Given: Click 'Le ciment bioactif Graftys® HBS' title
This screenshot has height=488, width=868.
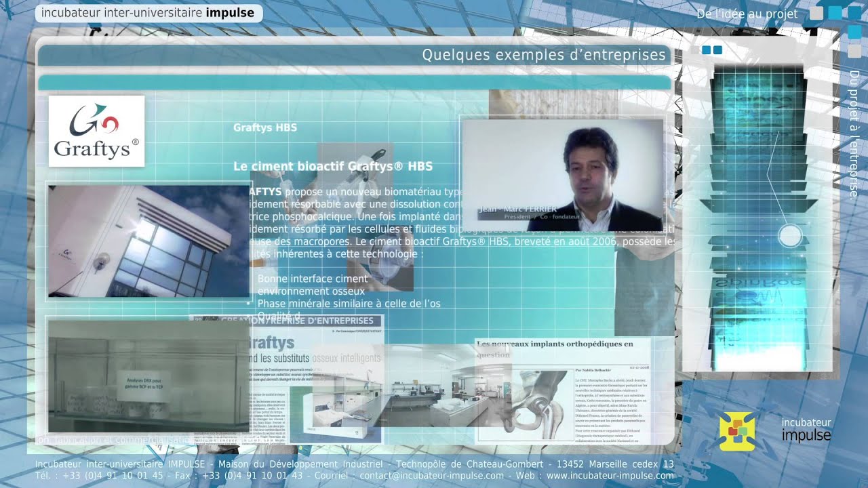Looking at the screenshot, I should tap(333, 166).
